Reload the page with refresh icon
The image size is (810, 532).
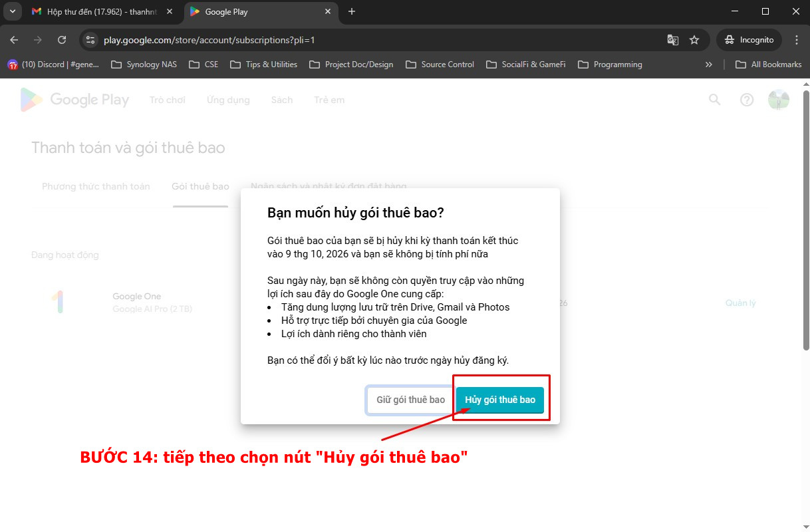[x=62, y=40]
